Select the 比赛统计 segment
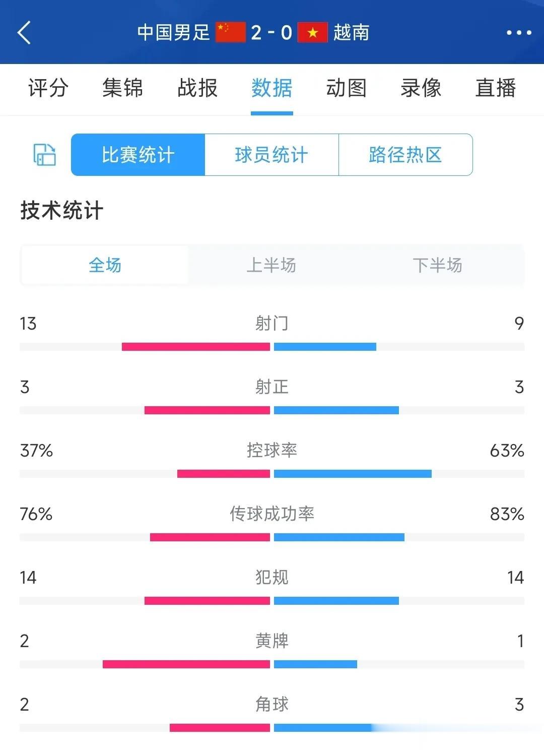Screen dimensions: 544x756 (x=138, y=155)
